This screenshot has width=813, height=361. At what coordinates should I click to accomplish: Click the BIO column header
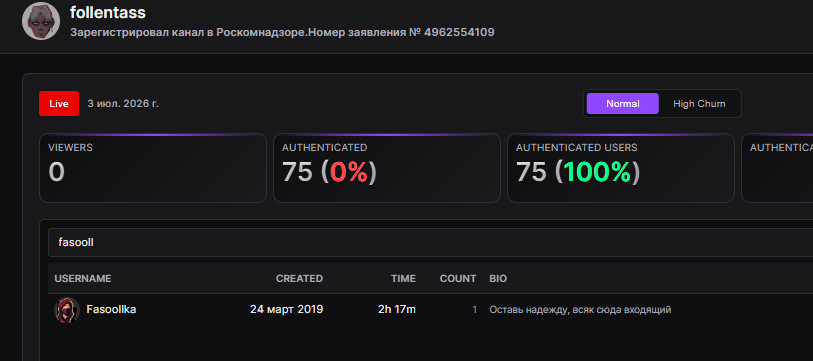click(498, 279)
